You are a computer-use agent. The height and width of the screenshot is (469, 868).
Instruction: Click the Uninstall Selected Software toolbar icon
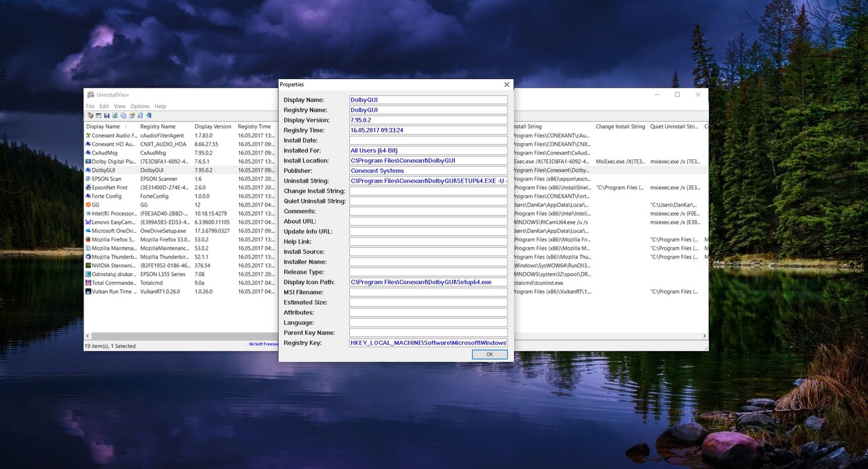tap(90, 115)
